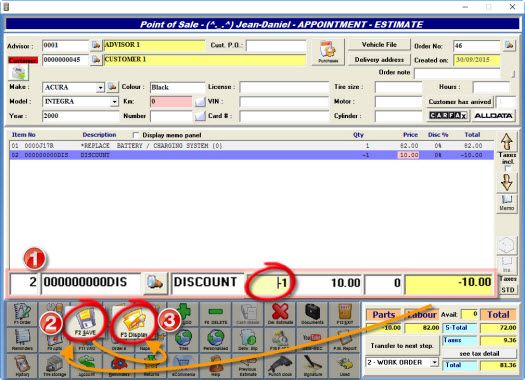Open the YouTube icon
The height and width of the screenshot is (380, 525).
pyautogui.click(x=312, y=339)
